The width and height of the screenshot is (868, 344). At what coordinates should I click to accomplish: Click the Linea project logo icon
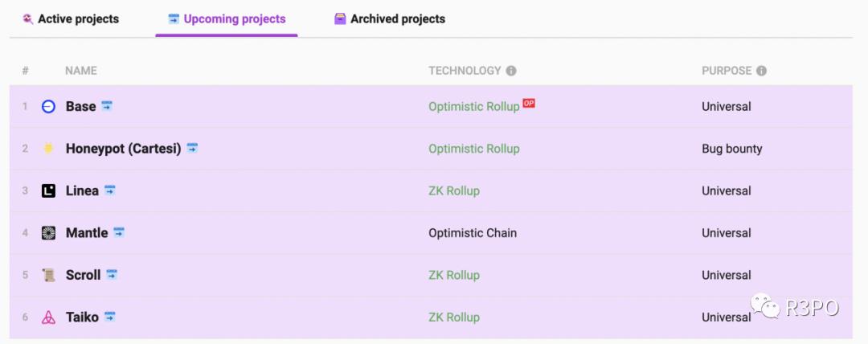tap(48, 190)
